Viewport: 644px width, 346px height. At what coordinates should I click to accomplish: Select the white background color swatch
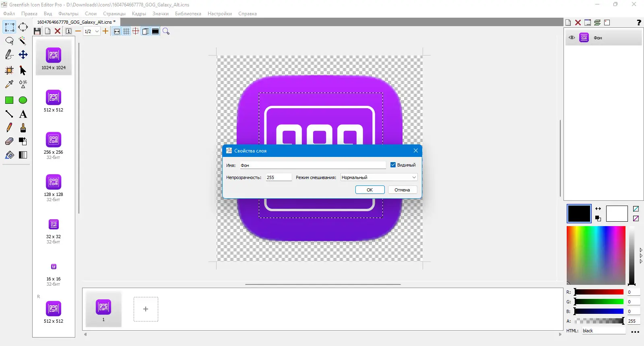coord(617,214)
